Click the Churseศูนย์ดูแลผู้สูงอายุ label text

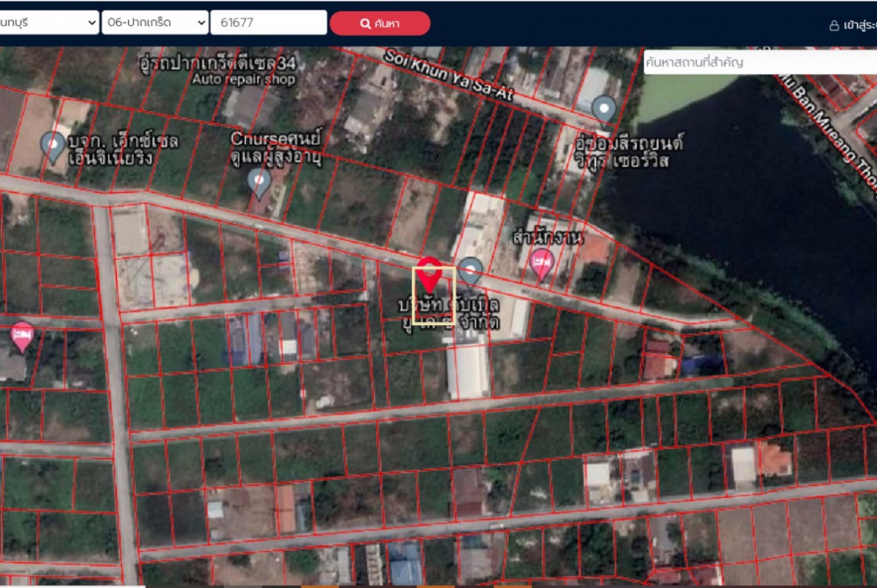point(277,148)
